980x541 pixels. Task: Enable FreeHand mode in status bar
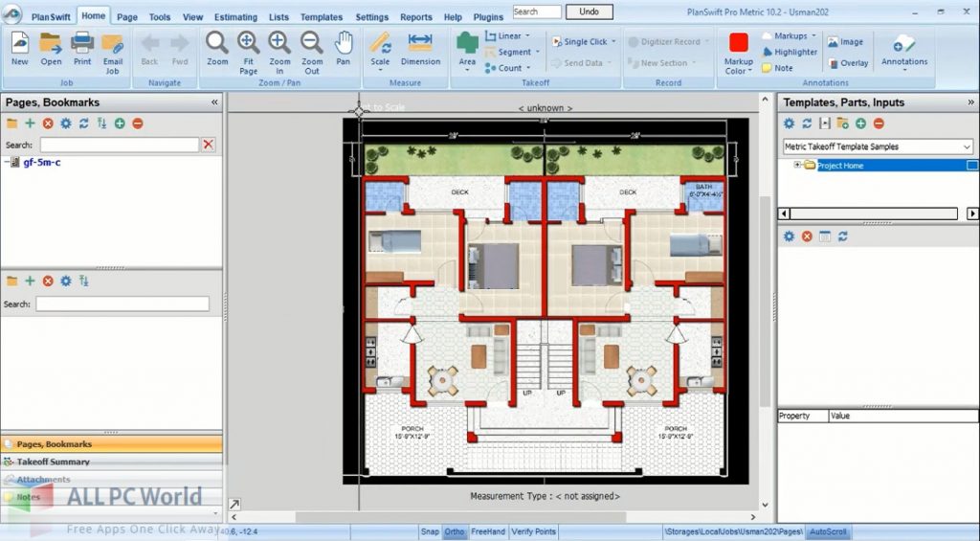487,531
